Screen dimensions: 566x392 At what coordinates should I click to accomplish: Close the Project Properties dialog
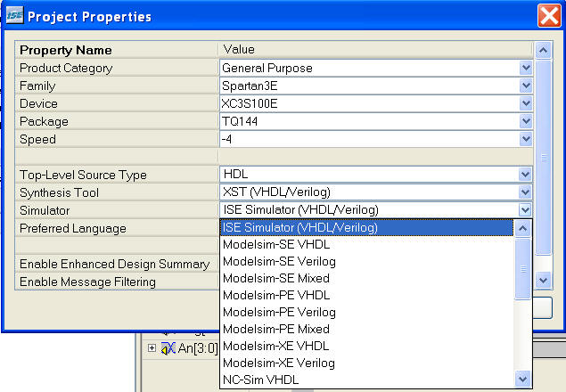tap(549, 15)
